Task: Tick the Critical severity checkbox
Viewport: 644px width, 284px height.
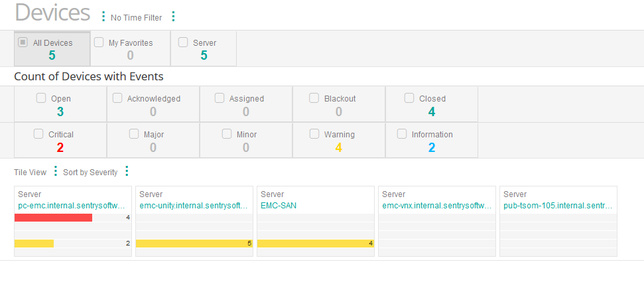Action: pyautogui.click(x=38, y=133)
